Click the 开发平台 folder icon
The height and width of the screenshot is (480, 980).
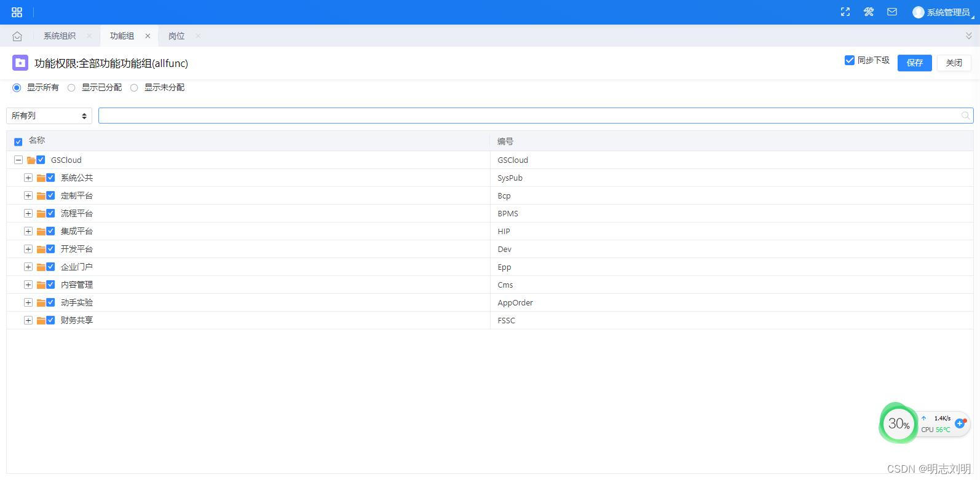41,250
